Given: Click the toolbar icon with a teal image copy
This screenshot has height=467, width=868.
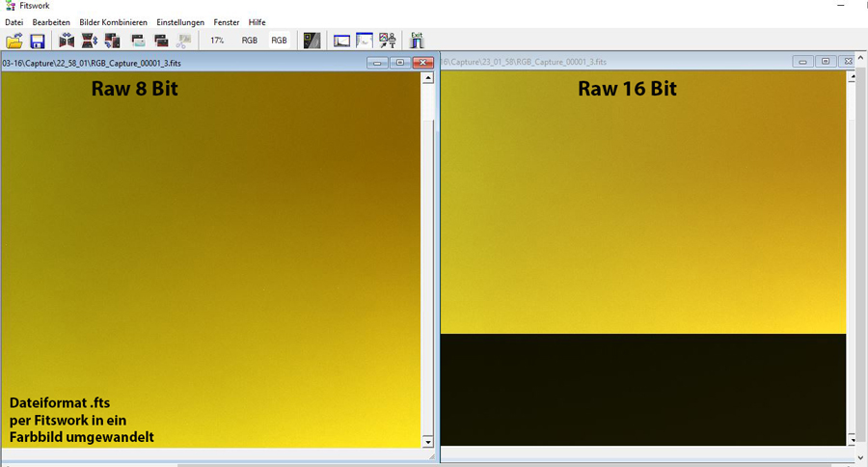Looking at the screenshot, I should 138,41.
